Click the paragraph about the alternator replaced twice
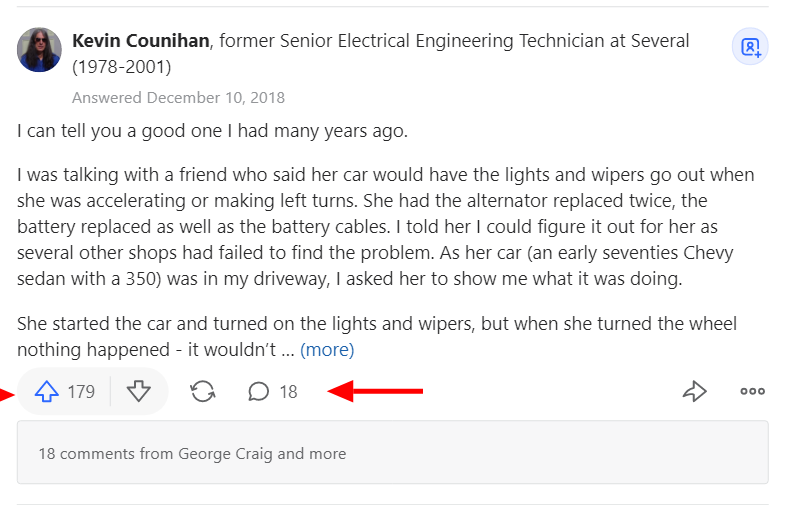 [385, 227]
